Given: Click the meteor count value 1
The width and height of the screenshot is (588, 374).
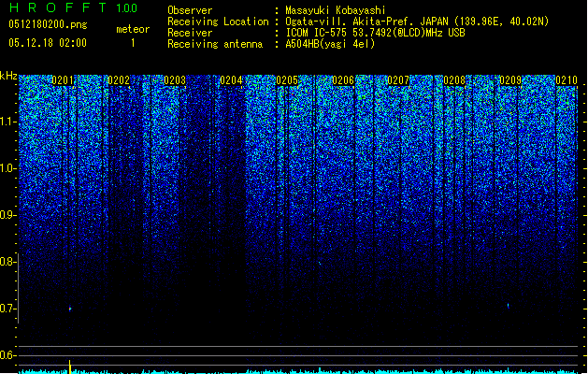Looking at the screenshot, I should pos(133,43).
